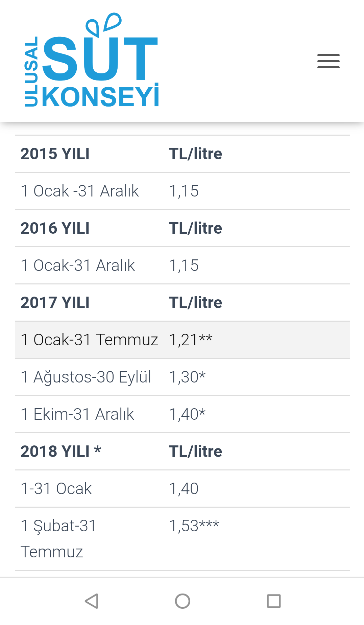The image size is (364, 625).
Task: Open the hamburger navigation menu
Action: (x=328, y=61)
